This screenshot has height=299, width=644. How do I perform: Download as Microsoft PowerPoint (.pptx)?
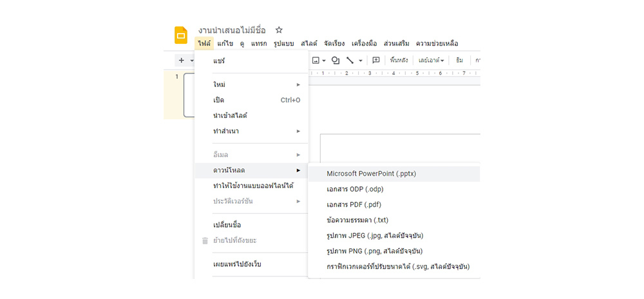(394, 174)
